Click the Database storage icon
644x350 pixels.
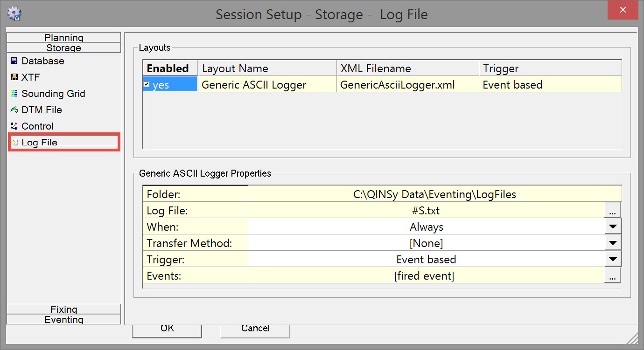coord(14,61)
